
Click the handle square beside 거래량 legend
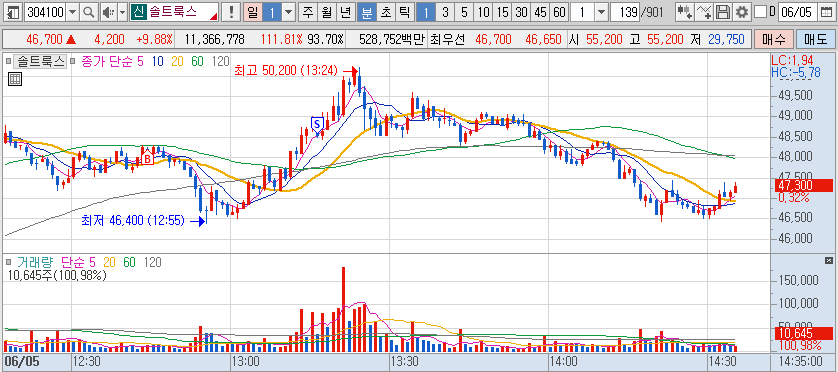tap(8, 262)
